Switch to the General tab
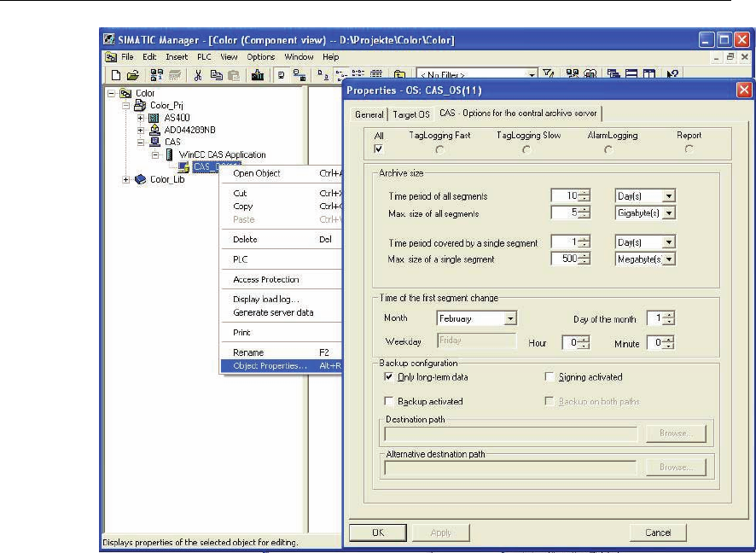Image resolution: width=756 pixels, height=553 pixels. click(369, 114)
